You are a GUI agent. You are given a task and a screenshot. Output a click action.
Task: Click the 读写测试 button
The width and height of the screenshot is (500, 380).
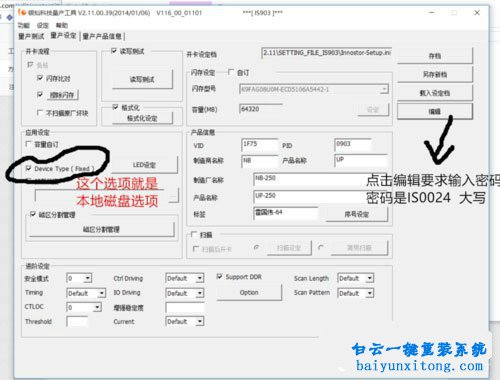[x=142, y=79]
